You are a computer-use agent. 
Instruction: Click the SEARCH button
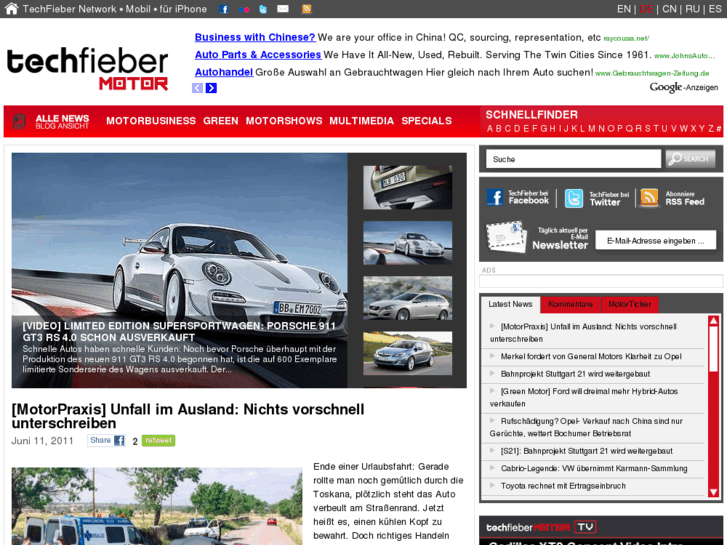(690, 159)
